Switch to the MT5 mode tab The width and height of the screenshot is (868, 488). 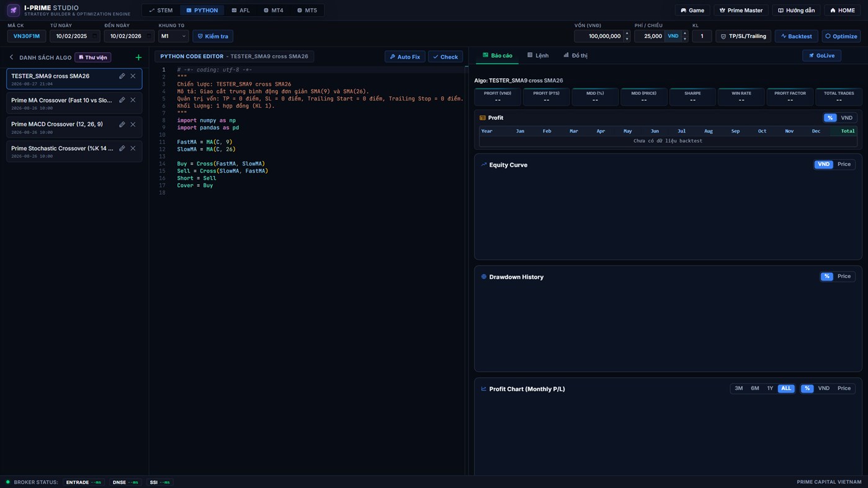point(306,11)
